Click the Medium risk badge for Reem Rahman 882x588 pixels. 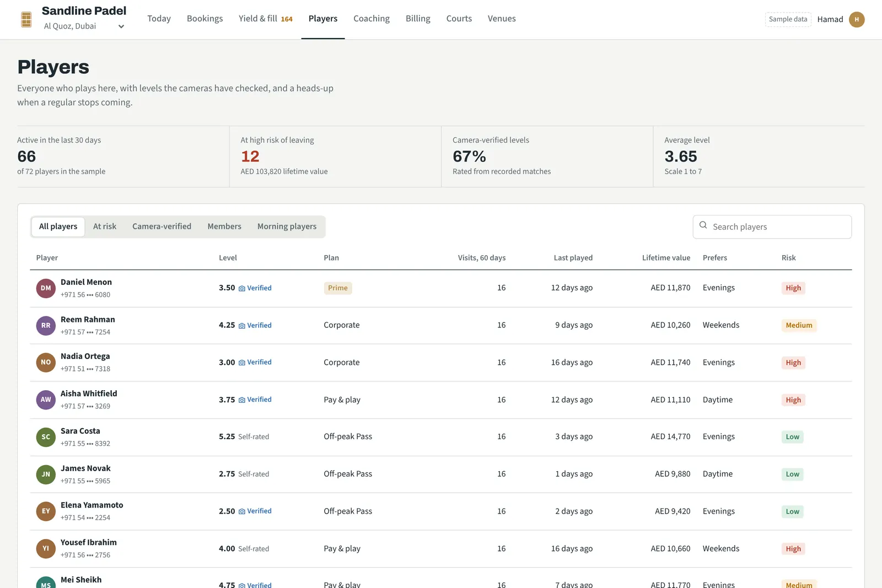[x=799, y=326]
